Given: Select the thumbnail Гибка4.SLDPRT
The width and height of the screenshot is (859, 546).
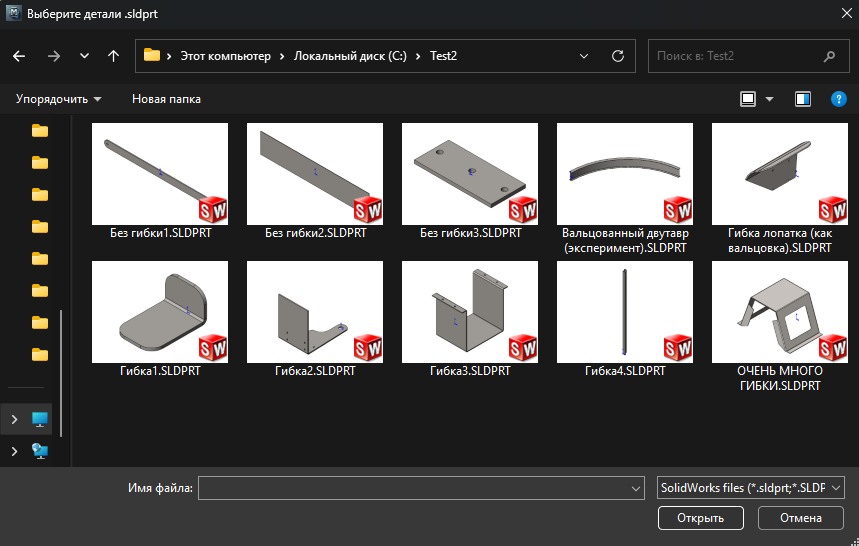Looking at the screenshot, I should (625, 312).
